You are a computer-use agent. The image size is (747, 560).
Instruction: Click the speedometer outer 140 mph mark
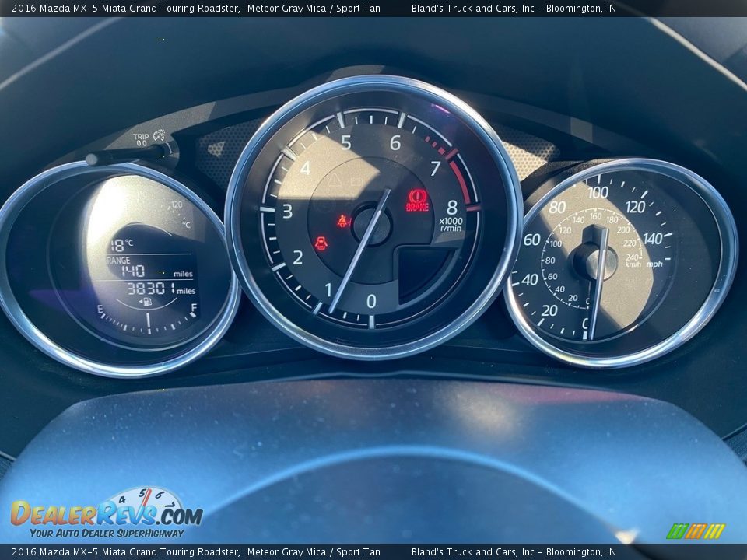[653, 239]
